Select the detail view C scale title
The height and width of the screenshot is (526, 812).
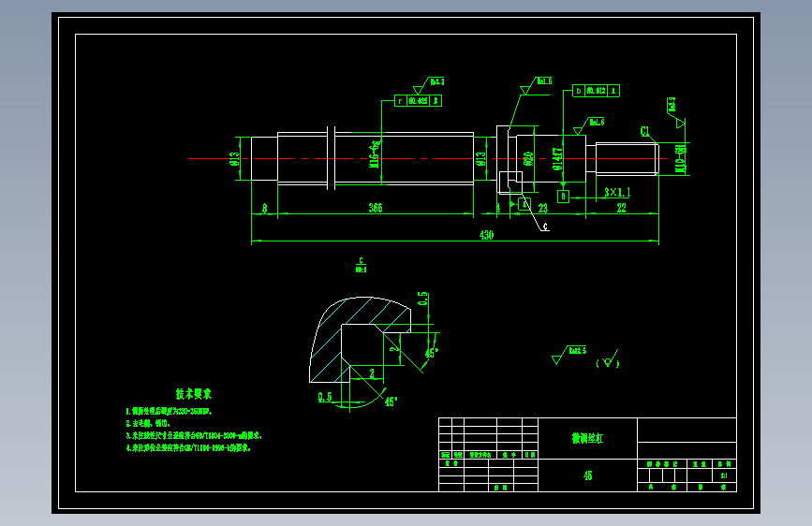(x=361, y=265)
